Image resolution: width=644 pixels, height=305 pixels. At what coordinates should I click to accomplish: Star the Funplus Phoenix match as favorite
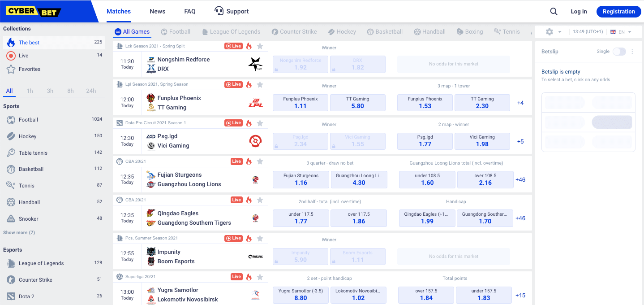coord(259,84)
